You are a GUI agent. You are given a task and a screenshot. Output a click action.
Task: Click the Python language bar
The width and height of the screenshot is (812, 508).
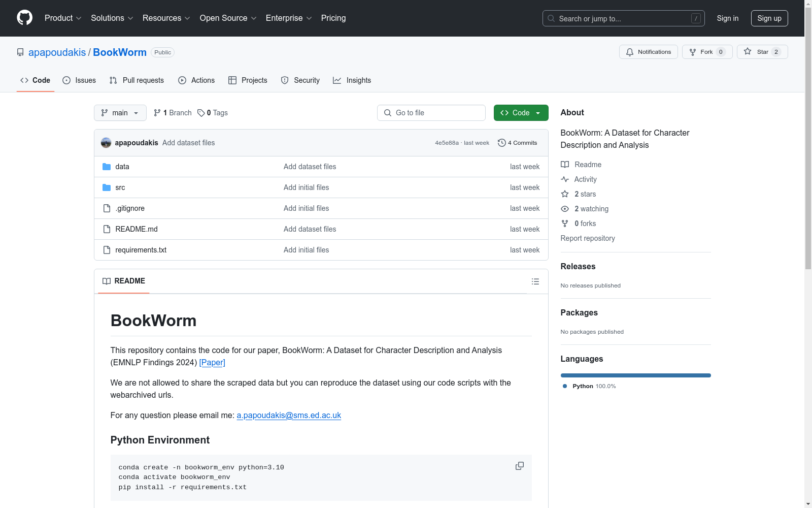pyautogui.click(x=636, y=375)
